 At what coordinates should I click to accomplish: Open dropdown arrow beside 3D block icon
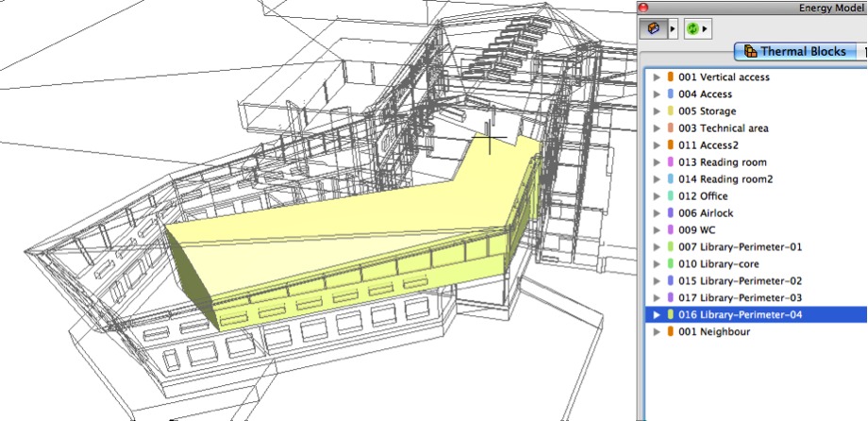click(x=673, y=29)
